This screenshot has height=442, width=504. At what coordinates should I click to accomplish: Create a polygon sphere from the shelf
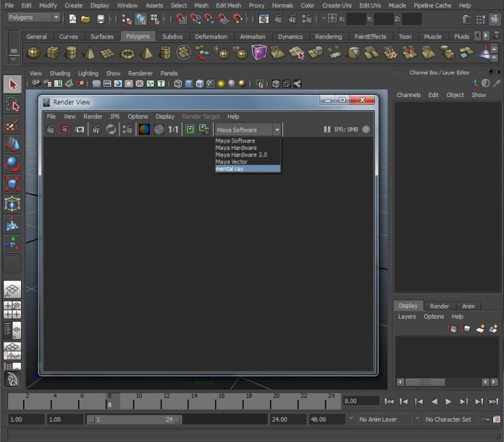[x=33, y=52]
